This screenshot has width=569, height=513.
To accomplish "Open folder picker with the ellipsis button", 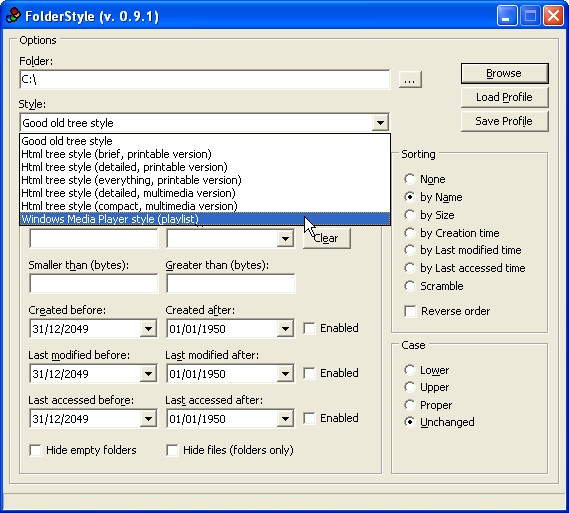I will pyautogui.click(x=410, y=79).
